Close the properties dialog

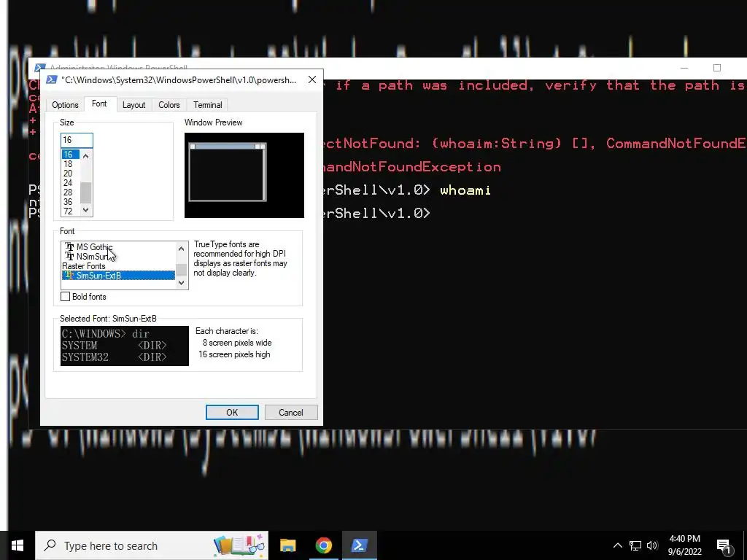point(312,79)
